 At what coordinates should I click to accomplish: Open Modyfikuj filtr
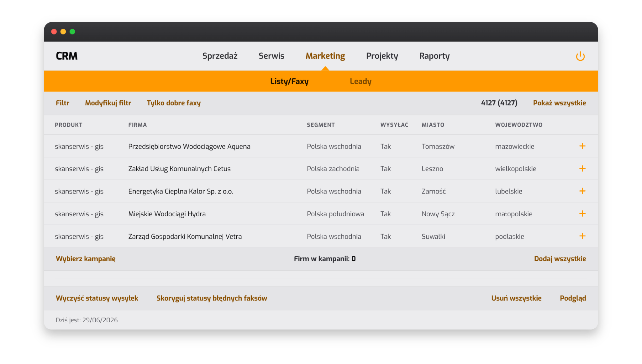(x=108, y=103)
